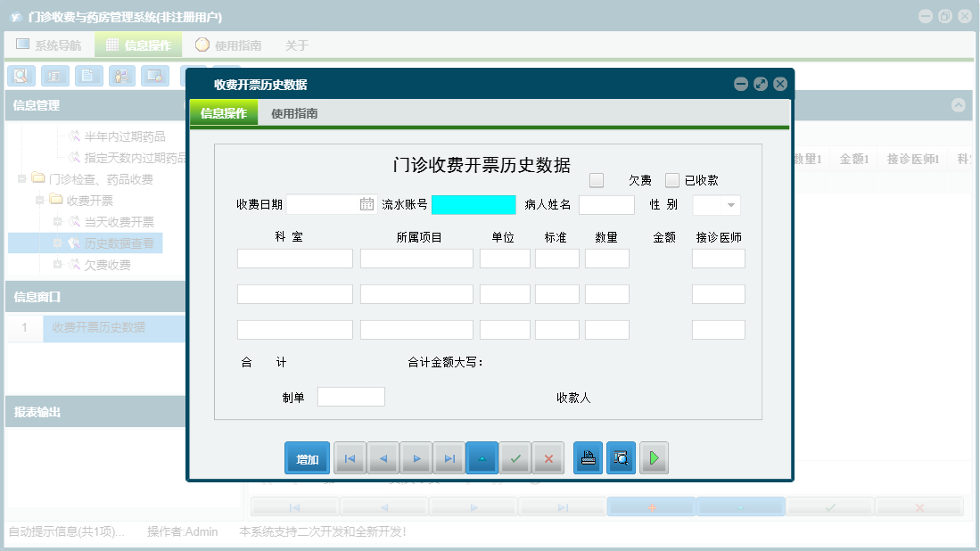This screenshot has height=551, width=980.
Task: Expand the 历史数据查看 tree node
Action: pos(57,243)
